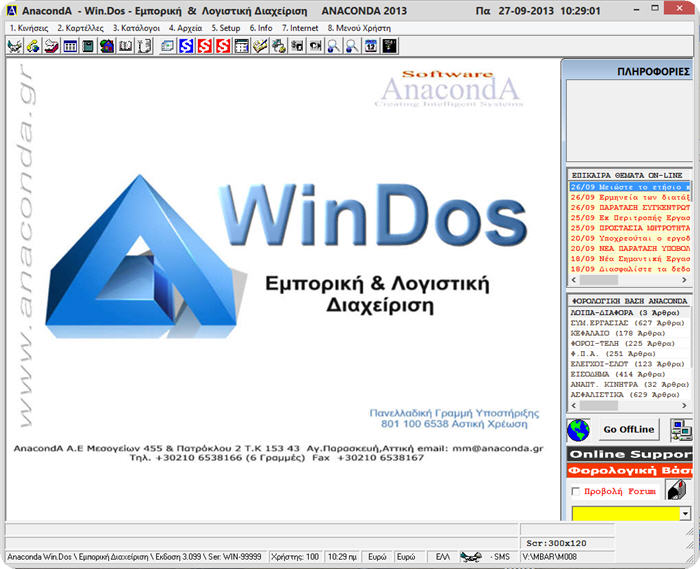Click the Go OffLine button

point(629,430)
